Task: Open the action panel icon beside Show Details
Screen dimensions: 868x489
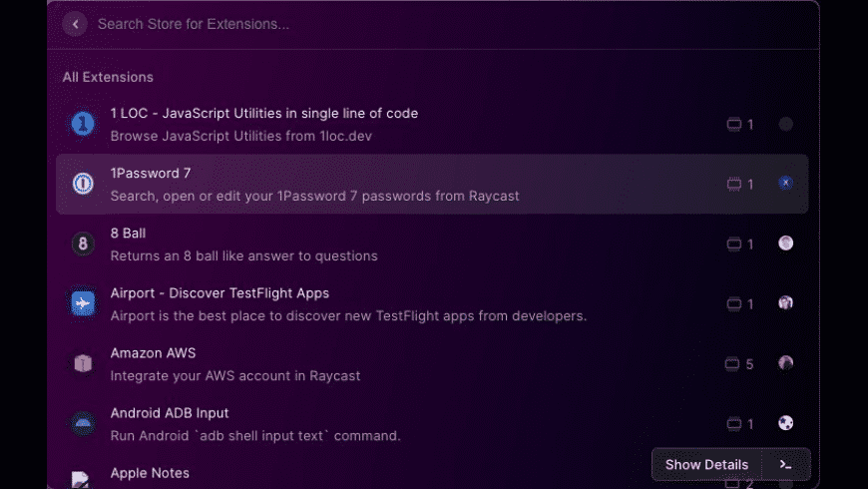Action: (785, 465)
